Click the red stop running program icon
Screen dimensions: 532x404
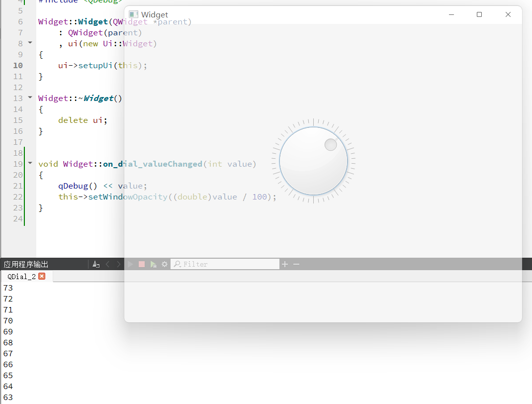(x=142, y=264)
